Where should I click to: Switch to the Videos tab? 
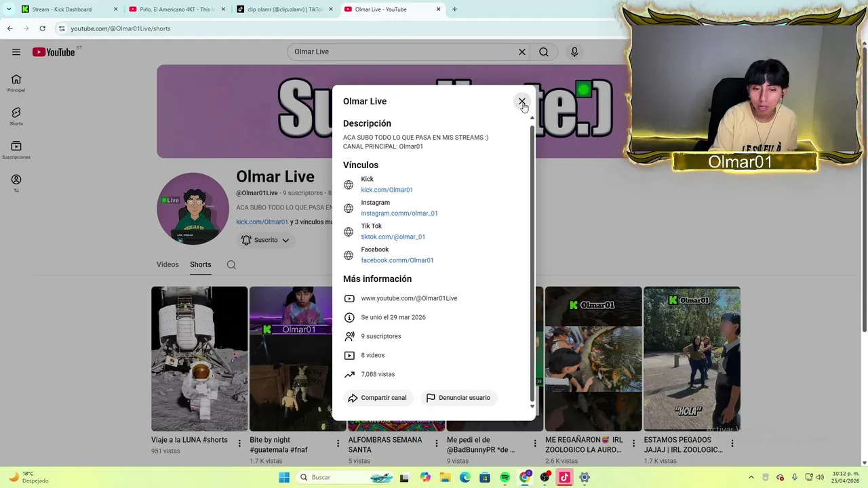pos(167,264)
